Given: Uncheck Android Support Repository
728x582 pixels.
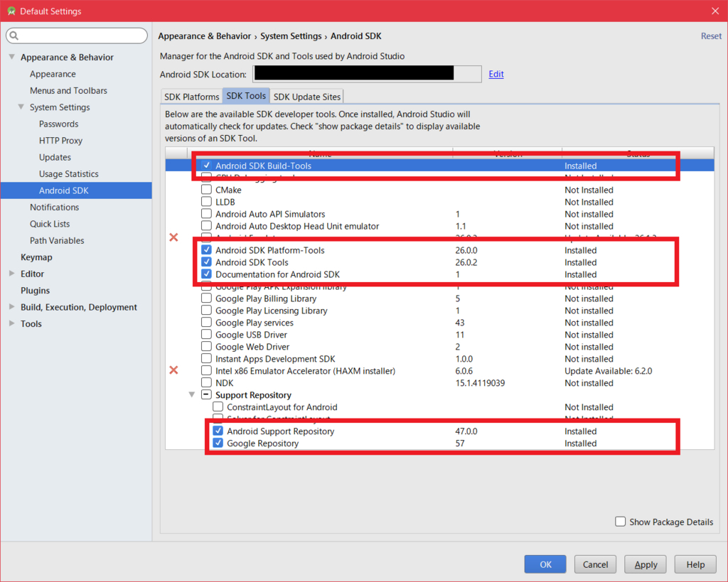Looking at the screenshot, I should tap(218, 431).
